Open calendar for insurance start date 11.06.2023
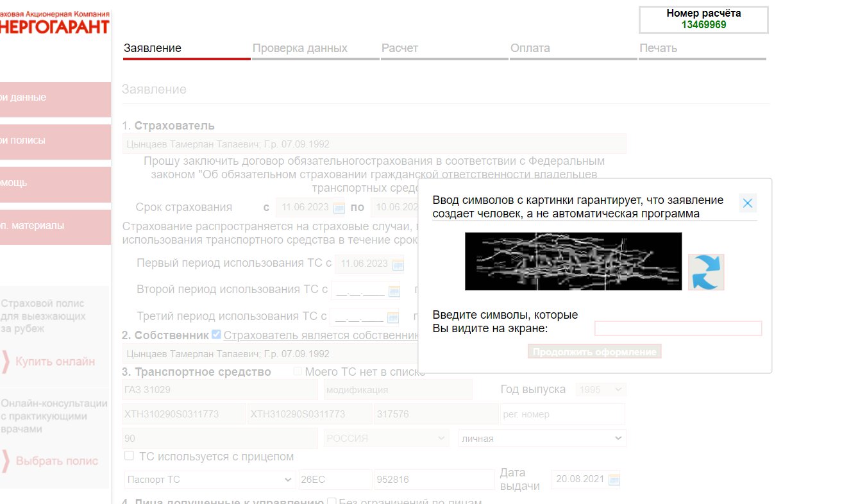This screenshot has height=504, width=867. pyautogui.click(x=339, y=208)
